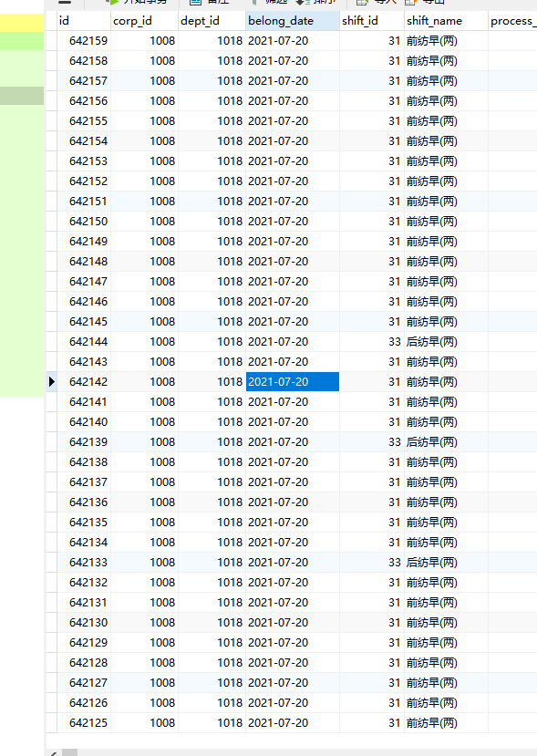Click corp_id 1008 in row 642150
537x756 pixels.
(x=144, y=222)
